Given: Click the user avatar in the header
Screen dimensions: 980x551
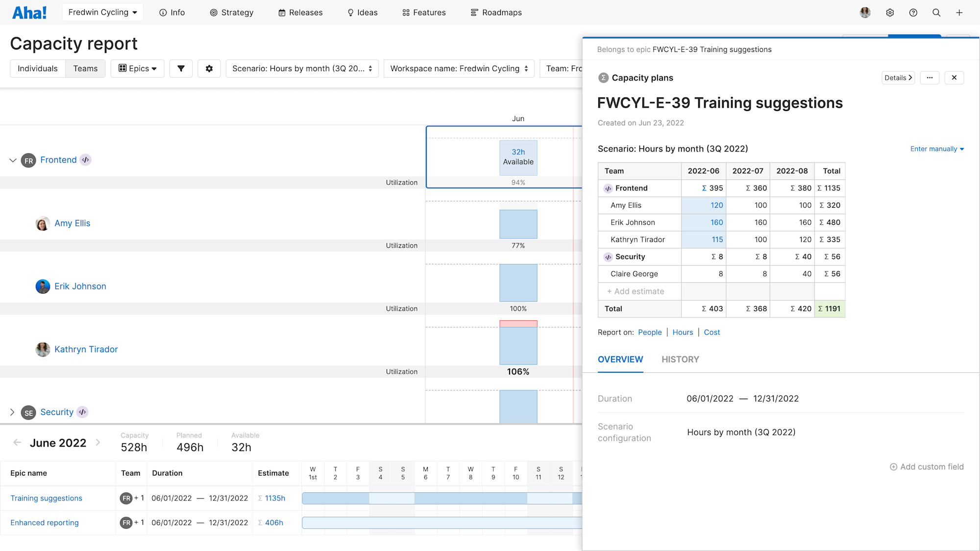Looking at the screenshot, I should [865, 12].
